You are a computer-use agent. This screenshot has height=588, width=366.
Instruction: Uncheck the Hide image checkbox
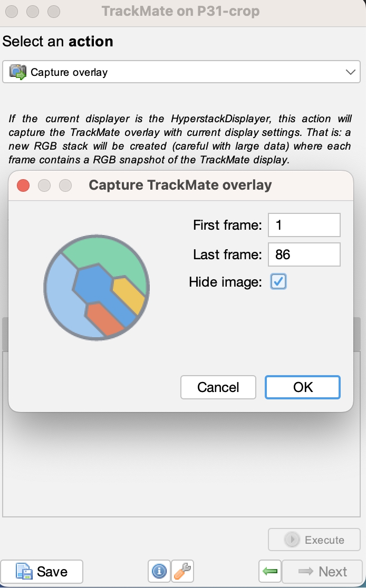(278, 282)
